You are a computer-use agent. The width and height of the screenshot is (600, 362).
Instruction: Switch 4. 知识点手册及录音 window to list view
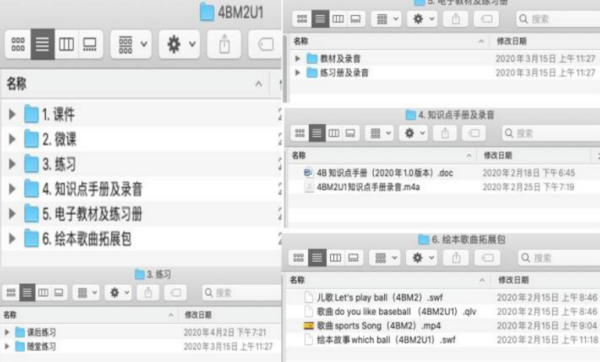[317, 134]
